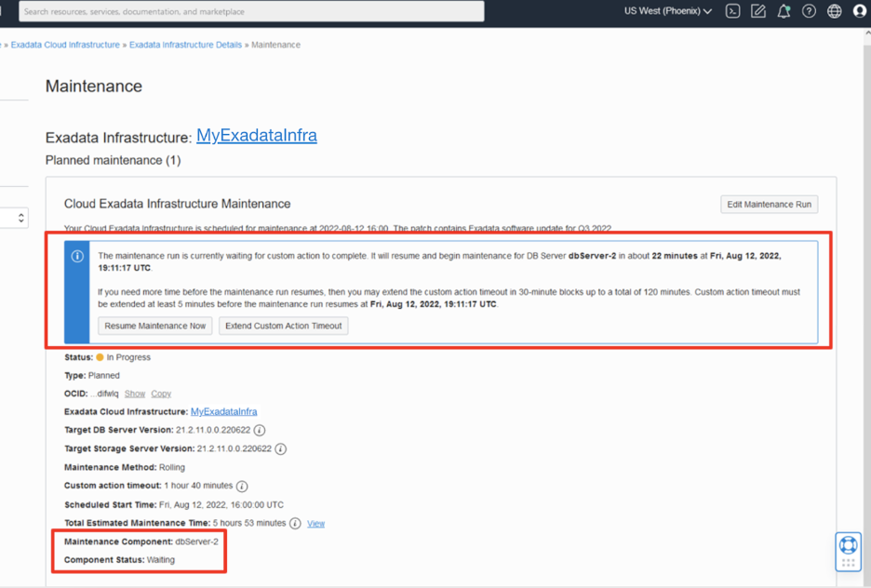Click the info icon next to Target DB Server Version
Screen dimensions: 871x588
(260, 431)
